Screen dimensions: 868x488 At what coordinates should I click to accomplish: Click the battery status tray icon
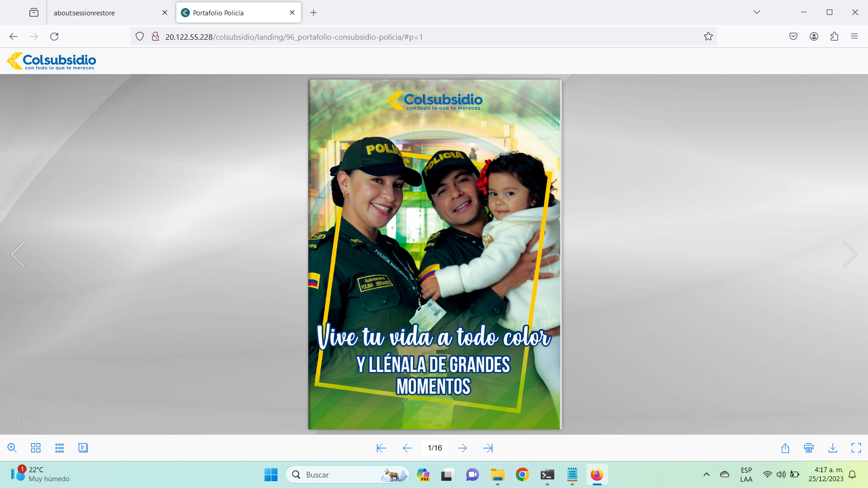795,474
